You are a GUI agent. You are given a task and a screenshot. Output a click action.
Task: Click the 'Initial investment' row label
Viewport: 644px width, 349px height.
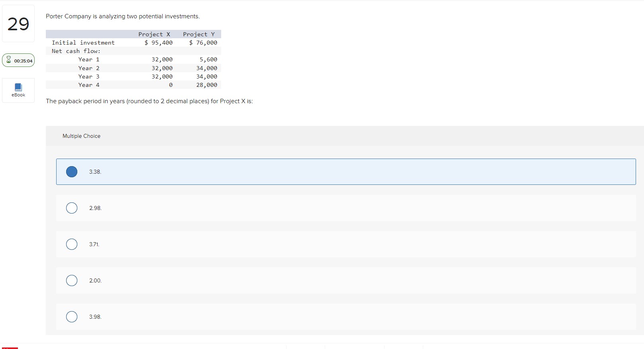(x=83, y=43)
